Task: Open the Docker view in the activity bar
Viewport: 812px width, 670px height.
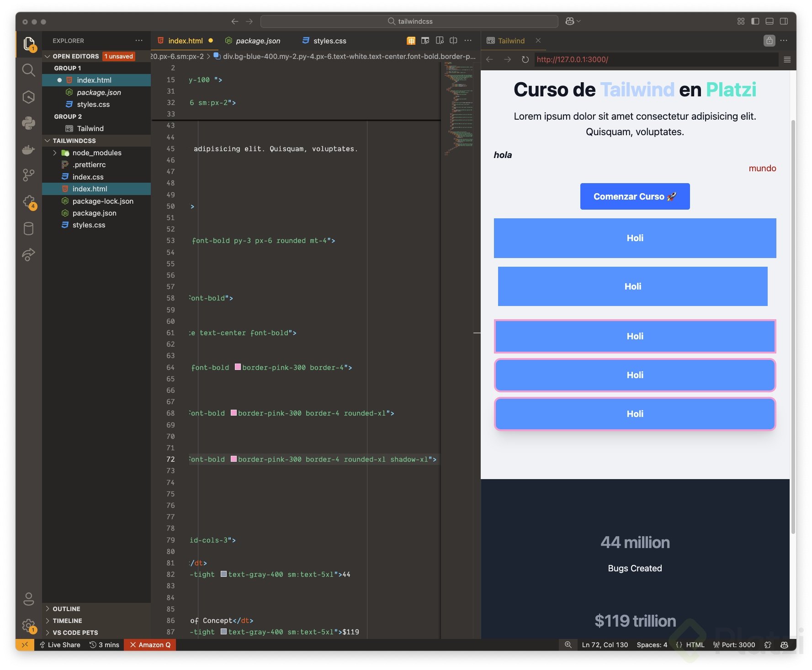Action: tap(29, 149)
